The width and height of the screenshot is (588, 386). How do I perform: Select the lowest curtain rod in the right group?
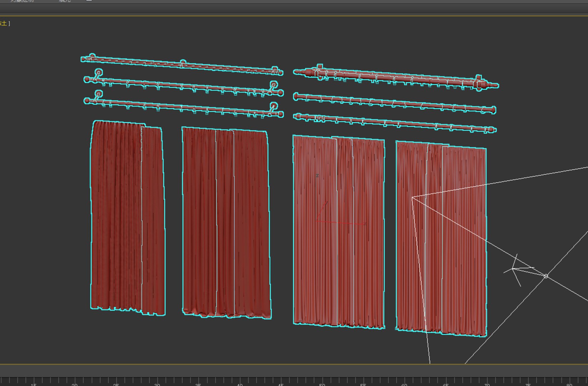(395, 123)
